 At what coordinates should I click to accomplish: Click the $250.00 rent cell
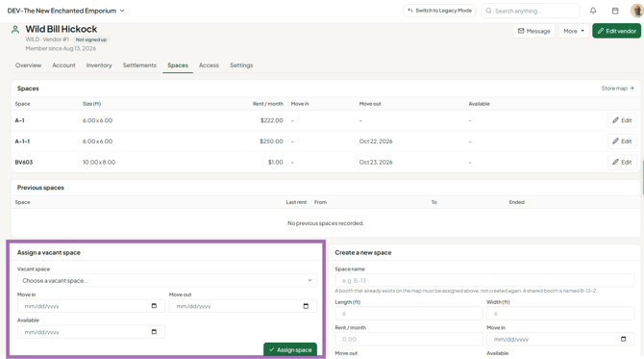click(x=271, y=141)
